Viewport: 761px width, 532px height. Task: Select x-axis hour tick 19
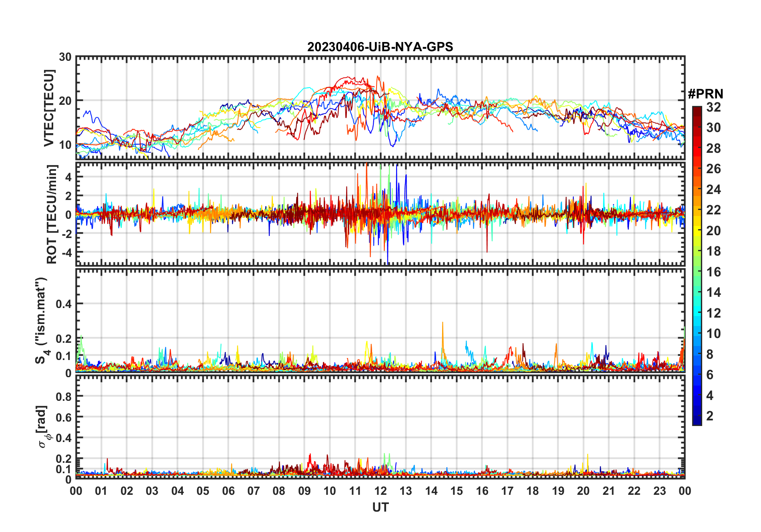[558, 491]
